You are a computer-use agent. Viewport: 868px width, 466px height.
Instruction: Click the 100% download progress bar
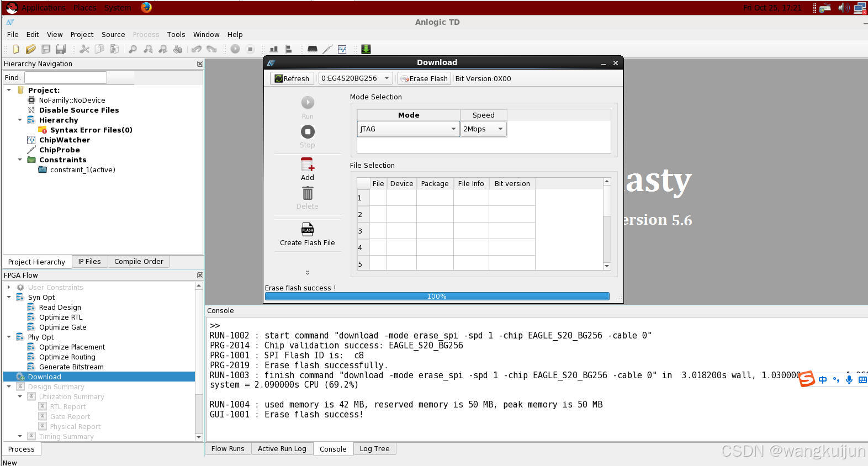pos(437,296)
